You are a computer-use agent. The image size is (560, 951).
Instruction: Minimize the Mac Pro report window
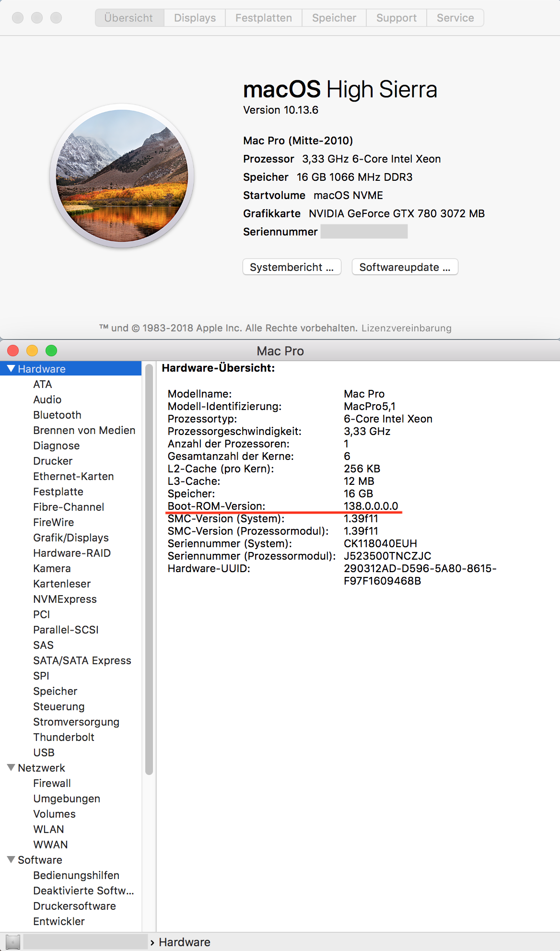click(x=32, y=351)
